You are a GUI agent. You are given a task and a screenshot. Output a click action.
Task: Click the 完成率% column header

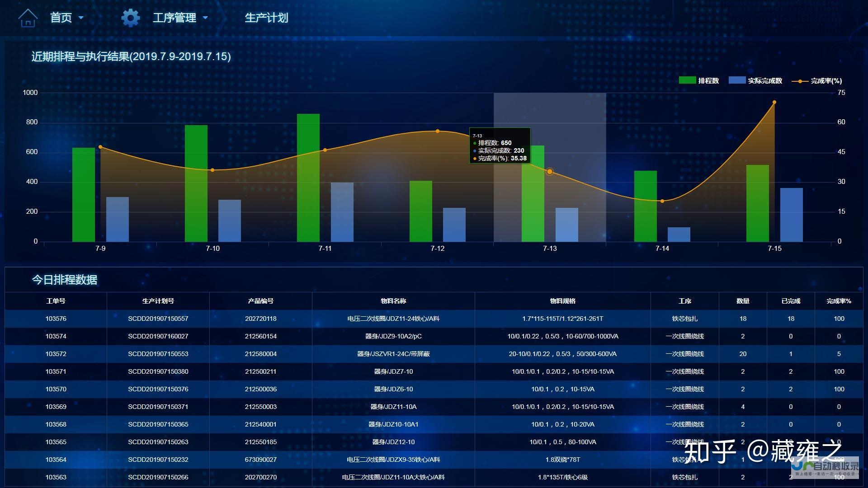click(x=839, y=301)
